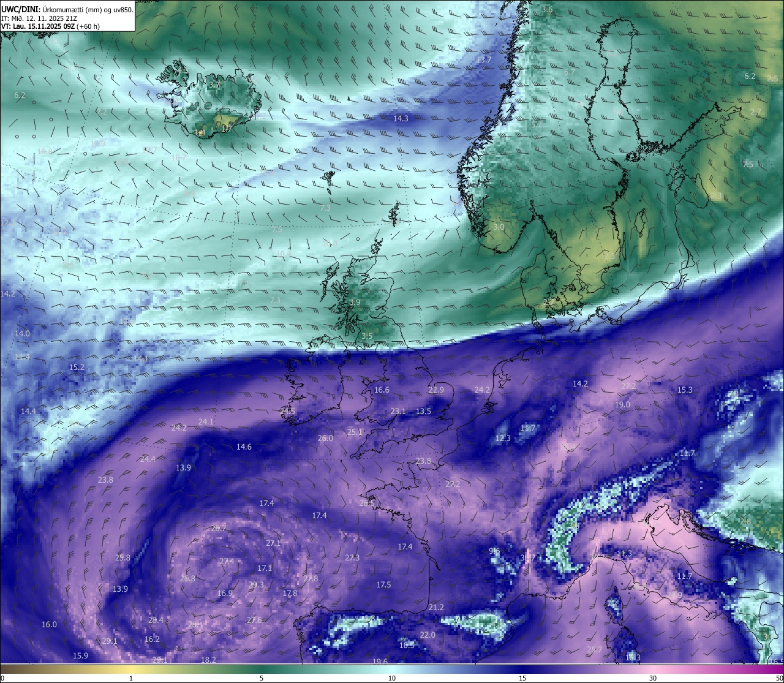Screen dimensions: 784x683
Task: Click the 3.9 value over Scotland
Action: (355, 302)
